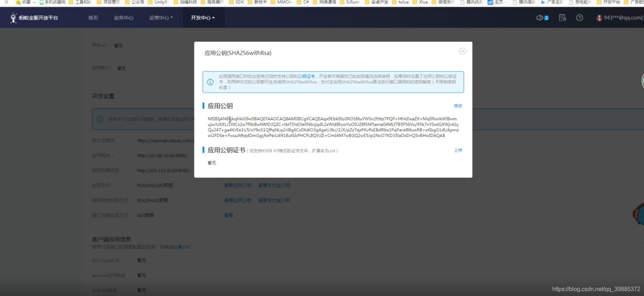This screenshot has height=296, width=644.
Task: Open the 分享SDK link
Action: coord(182,247)
